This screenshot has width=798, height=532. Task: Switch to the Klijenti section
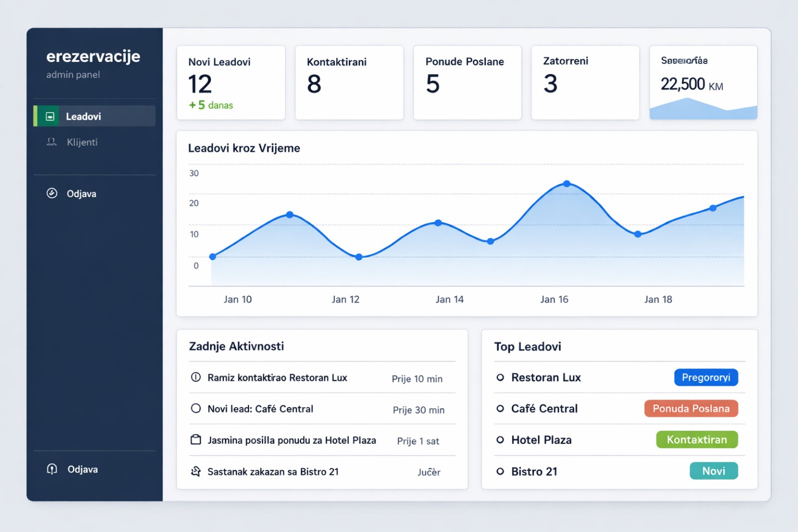click(x=82, y=142)
